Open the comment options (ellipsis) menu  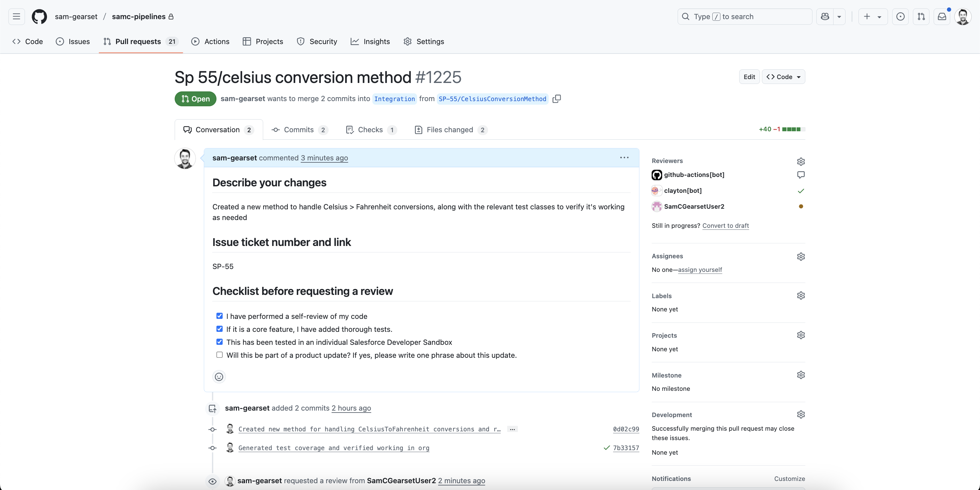(624, 157)
